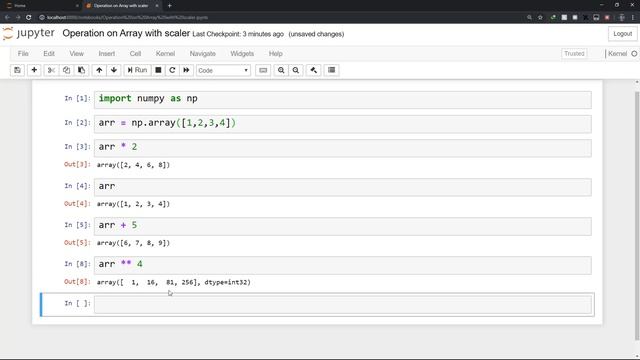Open the browser three-dot menu
Image resolution: width=640 pixels, height=360 pixels.
pos(633,18)
